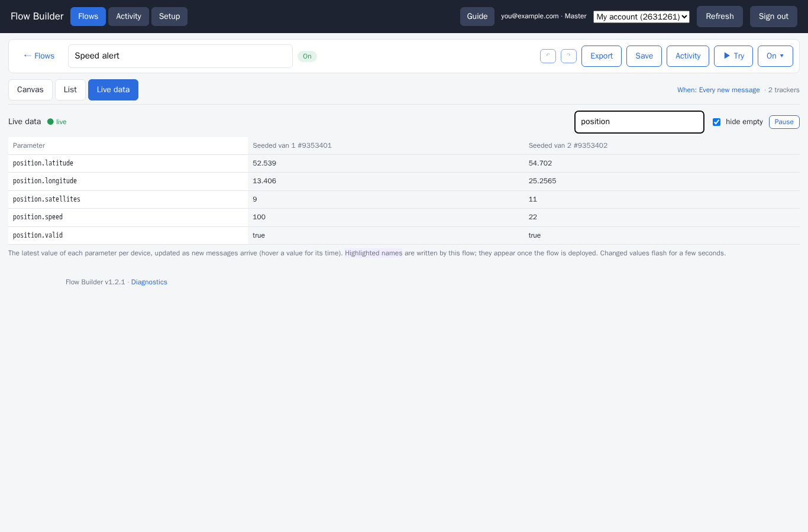The height and width of the screenshot is (532, 808).
Task: Click Seeded van 1 #9353401 column header
Action: (292, 145)
